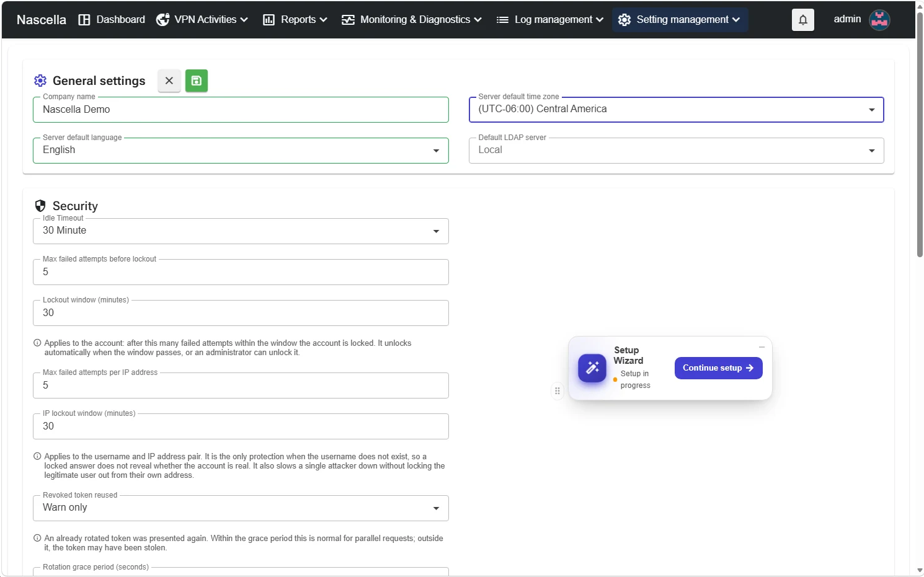
Task: Click the VPN Activities globe icon
Action: [x=162, y=20]
